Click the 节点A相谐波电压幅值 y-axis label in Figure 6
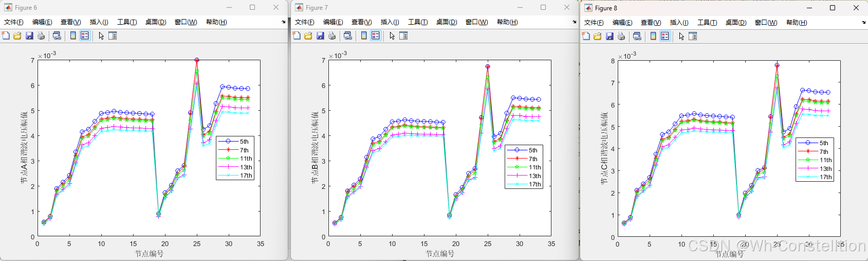This screenshot has width=868, height=261. (x=24, y=147)
